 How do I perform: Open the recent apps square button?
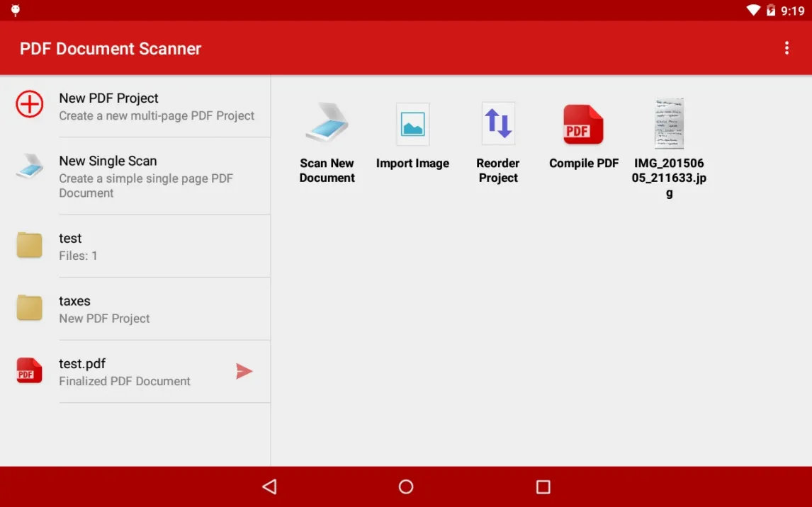543,486
